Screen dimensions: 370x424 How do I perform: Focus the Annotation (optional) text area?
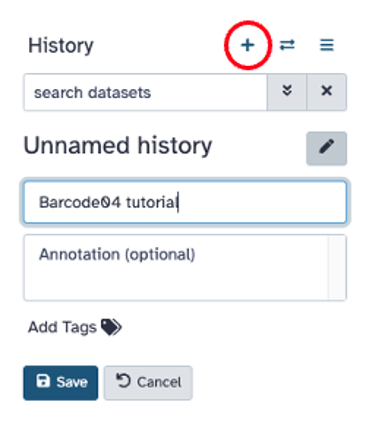[176, 268]
